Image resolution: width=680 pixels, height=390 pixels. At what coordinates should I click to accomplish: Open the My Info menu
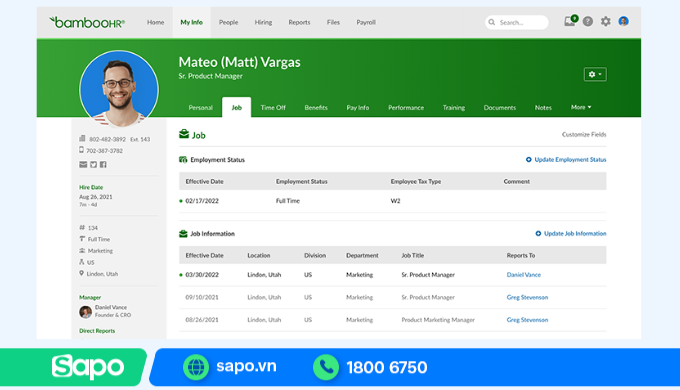[191, 22]
